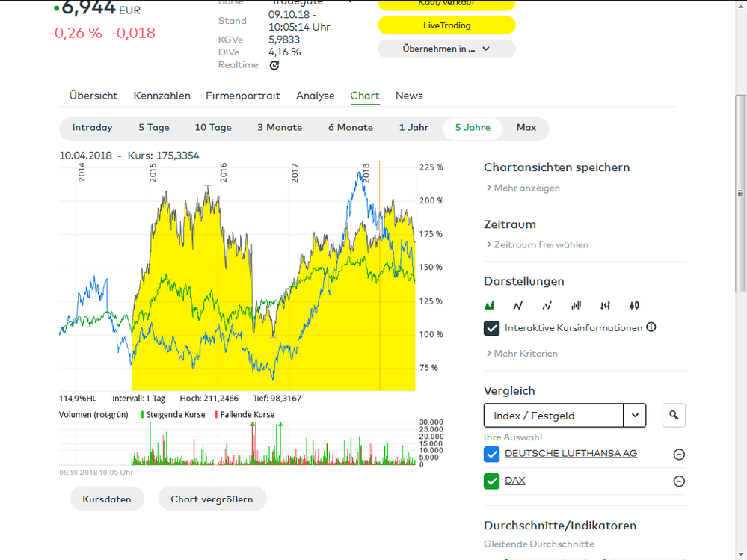Image resolution: width=747 pixels, height=560 pixels.
Task: Select the area (mountain) chart style icon
Action: coord(490,305)
